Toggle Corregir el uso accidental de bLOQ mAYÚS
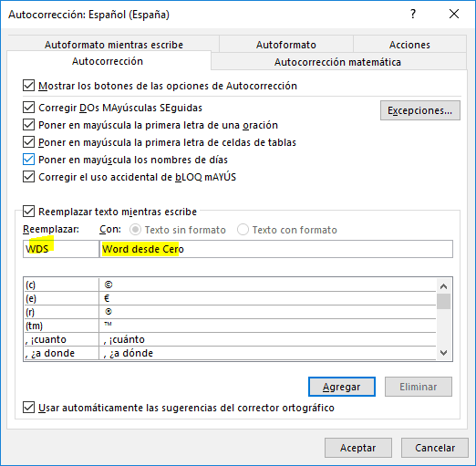Viewport: 476px width, 466px height. point(28,177)
